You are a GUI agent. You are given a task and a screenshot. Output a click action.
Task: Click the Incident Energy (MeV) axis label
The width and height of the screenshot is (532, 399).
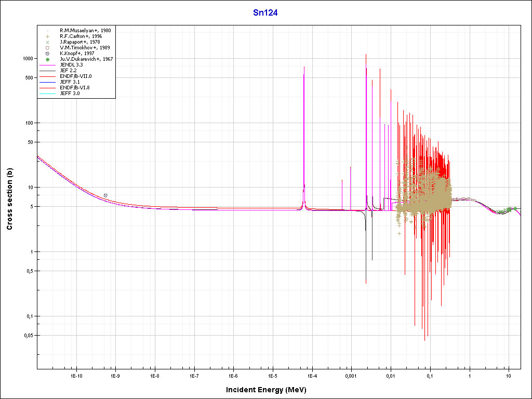[270, 389]
